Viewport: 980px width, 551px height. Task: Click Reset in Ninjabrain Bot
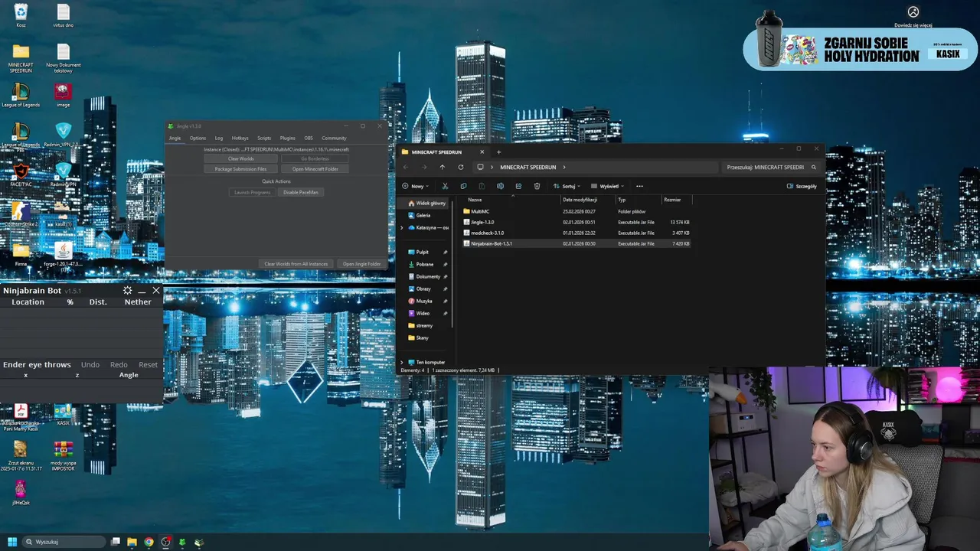pos(148,365)
